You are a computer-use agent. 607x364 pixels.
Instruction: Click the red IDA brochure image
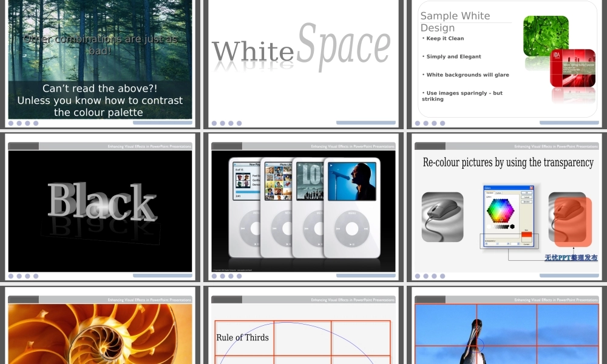coord(573,68)
